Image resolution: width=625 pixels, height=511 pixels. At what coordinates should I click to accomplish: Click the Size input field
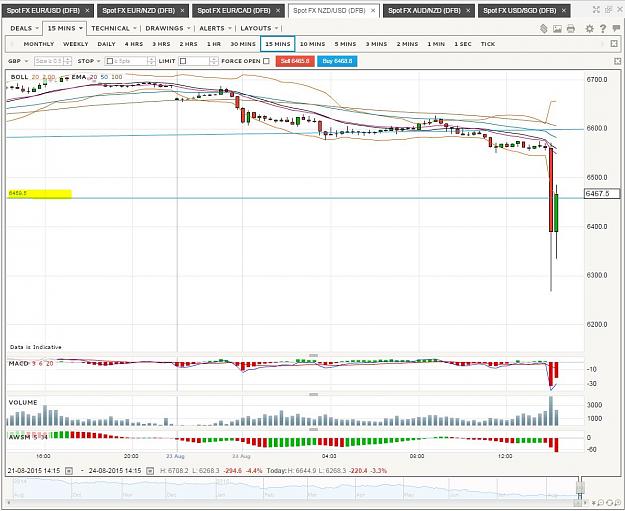(x=49, y=61)
